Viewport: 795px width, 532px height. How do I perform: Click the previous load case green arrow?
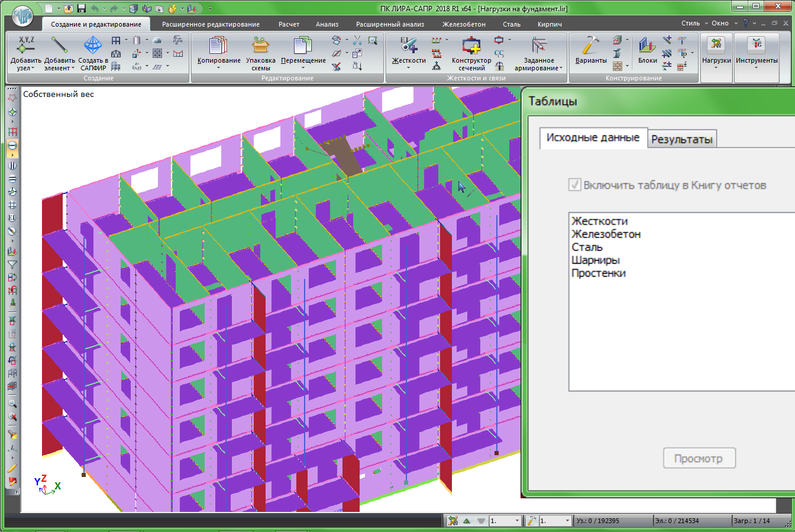pyautogui.click(x=467, y=521)
